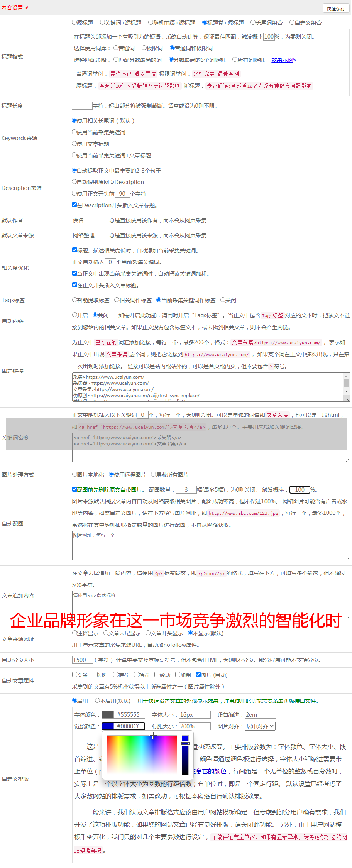Select the 普通词 word library
The image size is (352, 868).
pyautogui.click(x=116, y=48)
